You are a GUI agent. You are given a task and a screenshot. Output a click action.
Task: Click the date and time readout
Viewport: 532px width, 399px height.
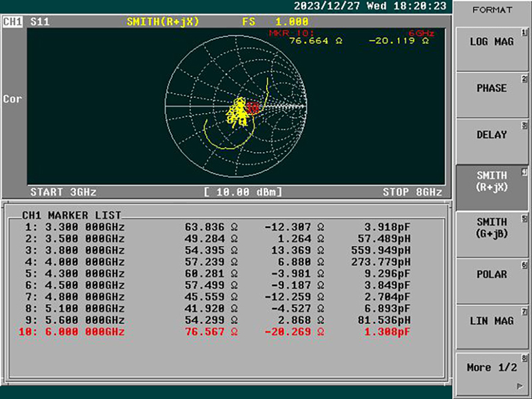370,6
